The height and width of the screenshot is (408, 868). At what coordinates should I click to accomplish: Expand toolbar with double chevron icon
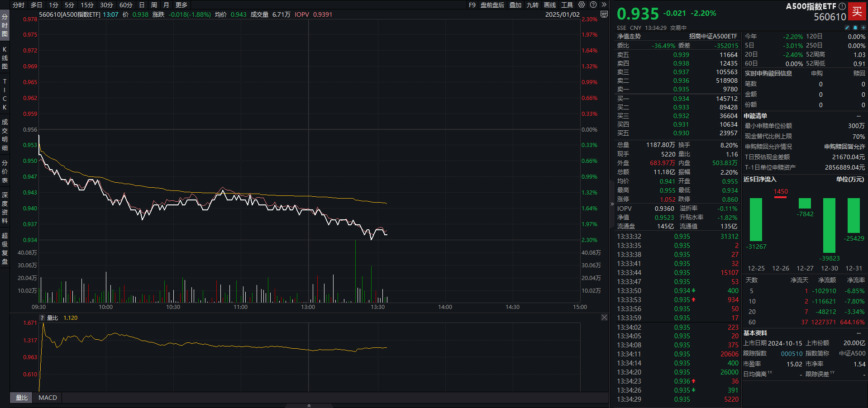604,5
